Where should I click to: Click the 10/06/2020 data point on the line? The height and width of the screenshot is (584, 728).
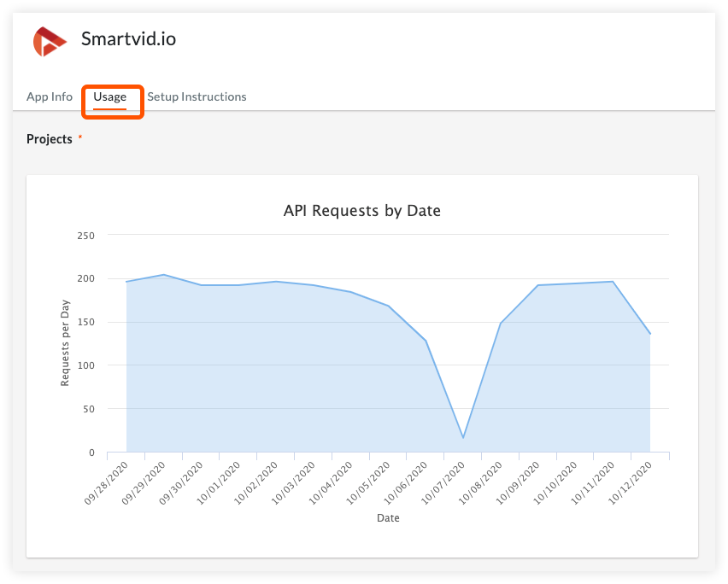[x=426, y=341]
